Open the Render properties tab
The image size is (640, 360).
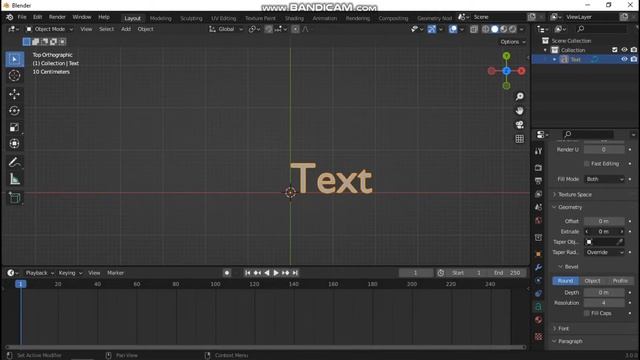(538, 168)
